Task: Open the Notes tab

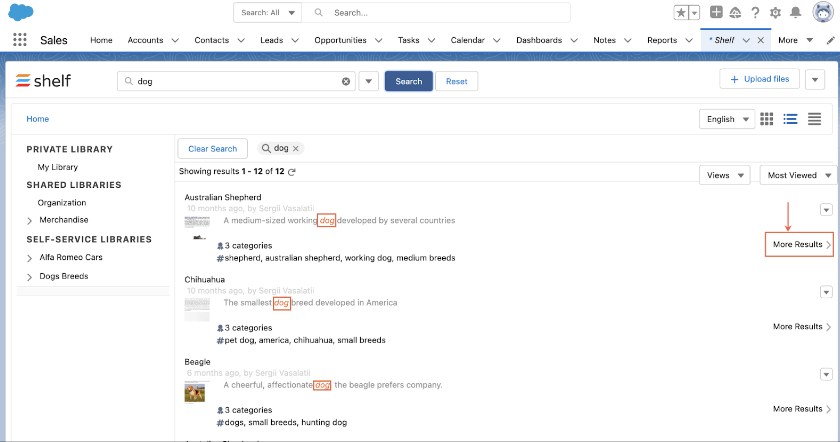Action: click(x=604, y=40)
